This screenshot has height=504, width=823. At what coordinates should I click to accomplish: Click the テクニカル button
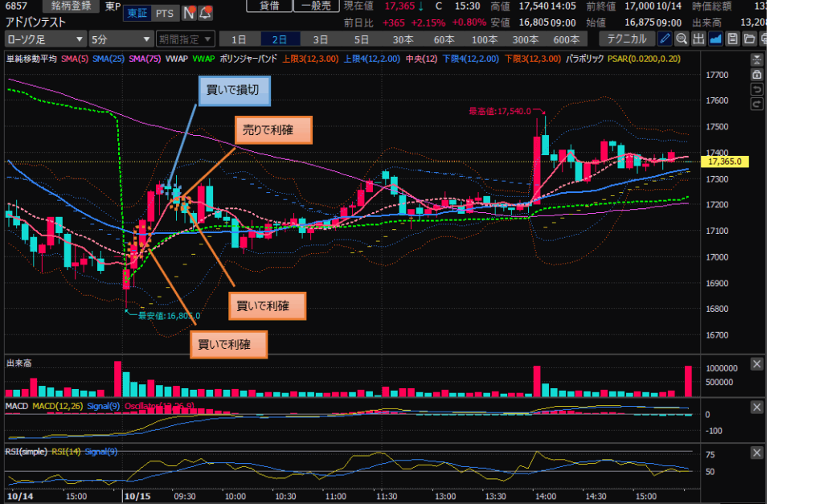point(626,39)
